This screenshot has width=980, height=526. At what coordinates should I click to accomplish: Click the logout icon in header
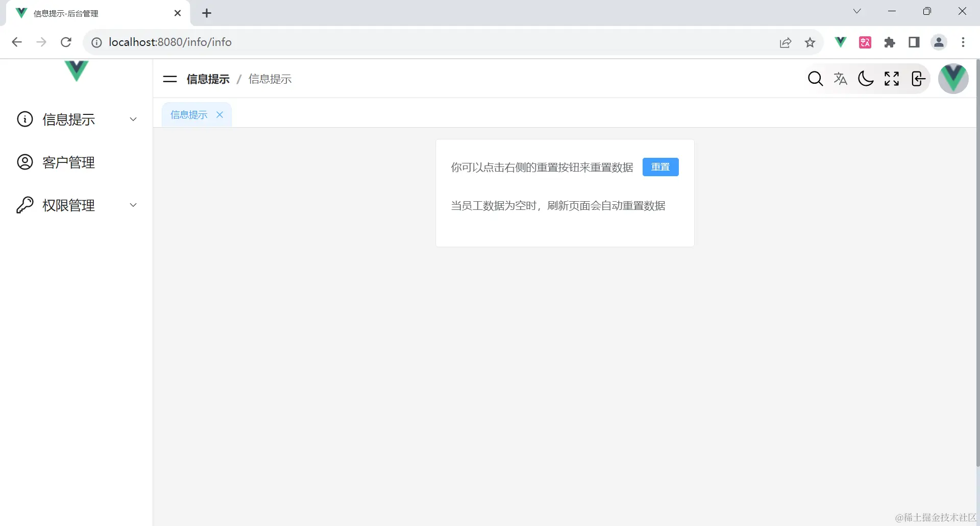coord(918,79)
